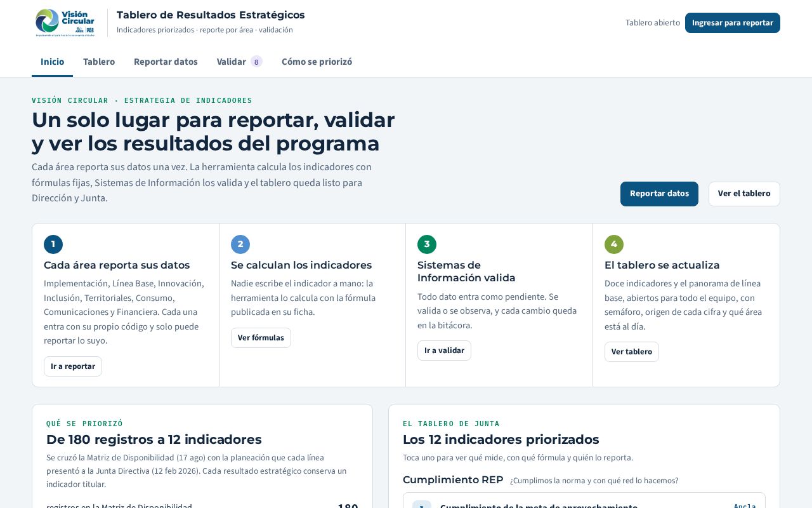Image resolution: width=812 pixels, height=508 pixels.
Task: Click the step 4 number badge
Action: coord(614,244)
